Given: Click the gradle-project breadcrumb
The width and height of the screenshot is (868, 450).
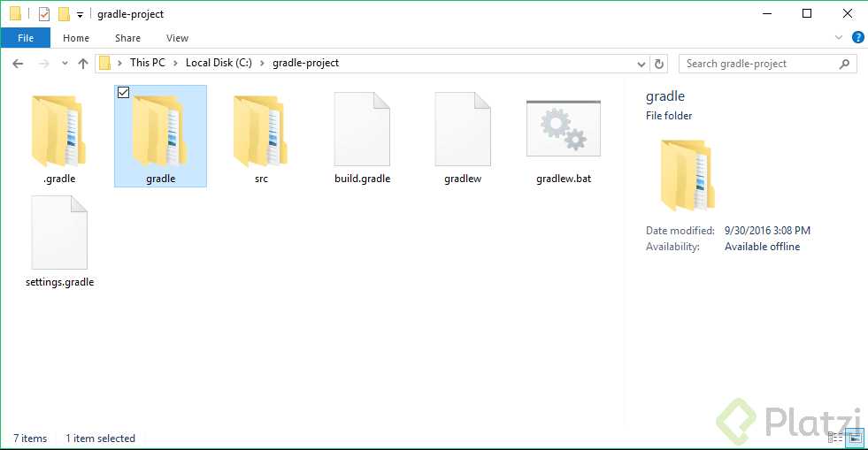Looking at the screenshot, I should tap(305, 64).
